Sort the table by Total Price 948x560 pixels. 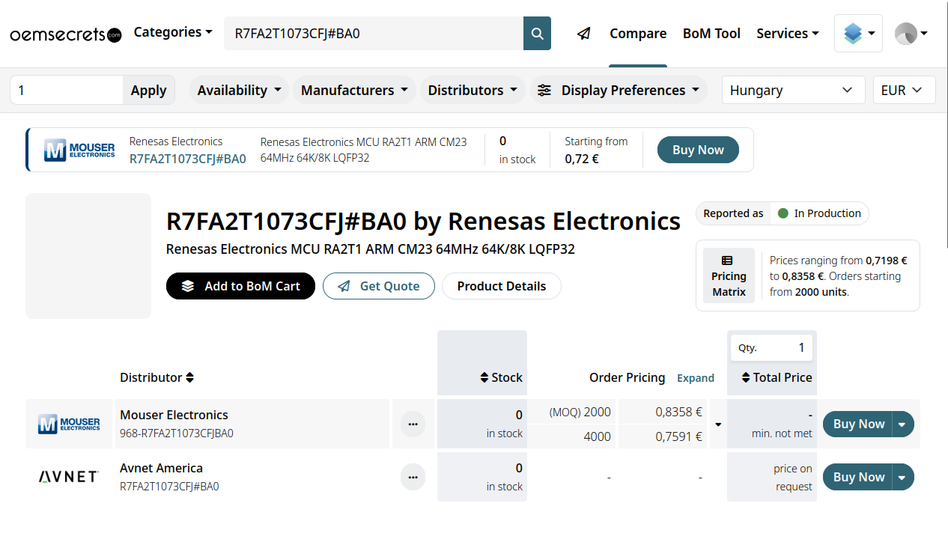pyautogui.click(x=776, y=377)
